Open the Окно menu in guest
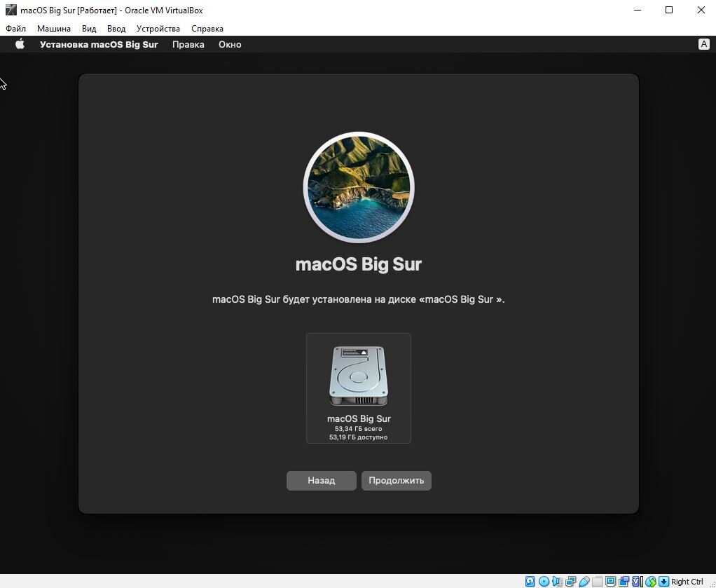The height and width of the screenshot is (588, 716). click(230, 44)
